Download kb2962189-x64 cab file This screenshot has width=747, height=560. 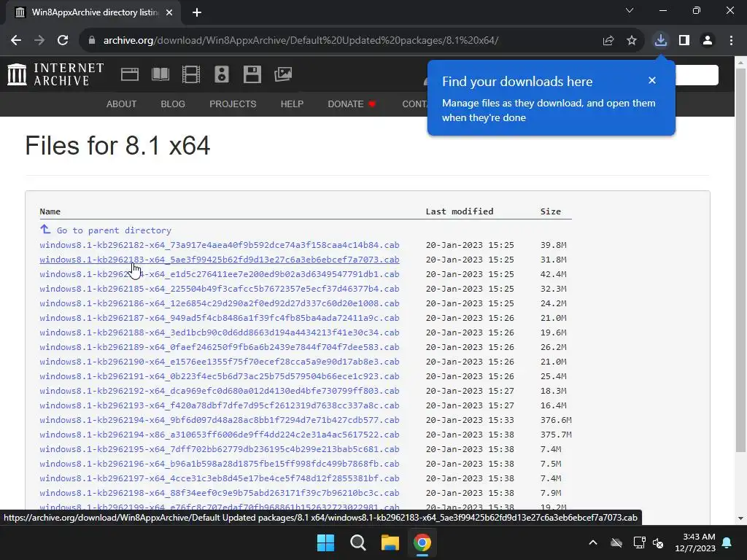pyautogui.click(x=219, y=347)
